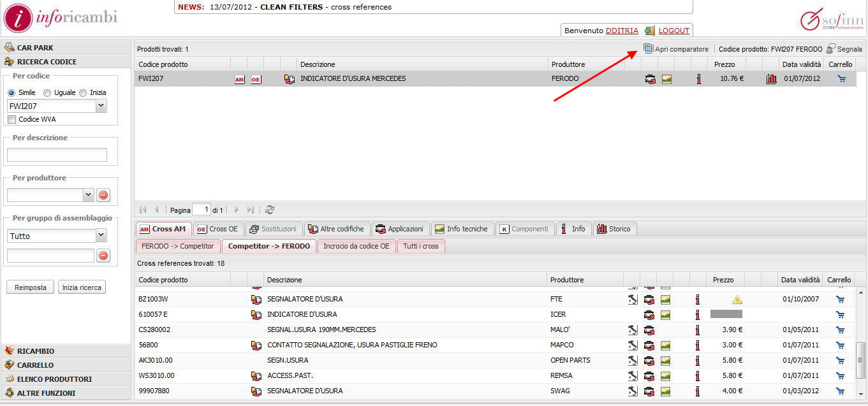The height and width of the screenshot is (406, 868).
Task: Click info icon for 56800 MAPCO row
Action: pos(698,345)
